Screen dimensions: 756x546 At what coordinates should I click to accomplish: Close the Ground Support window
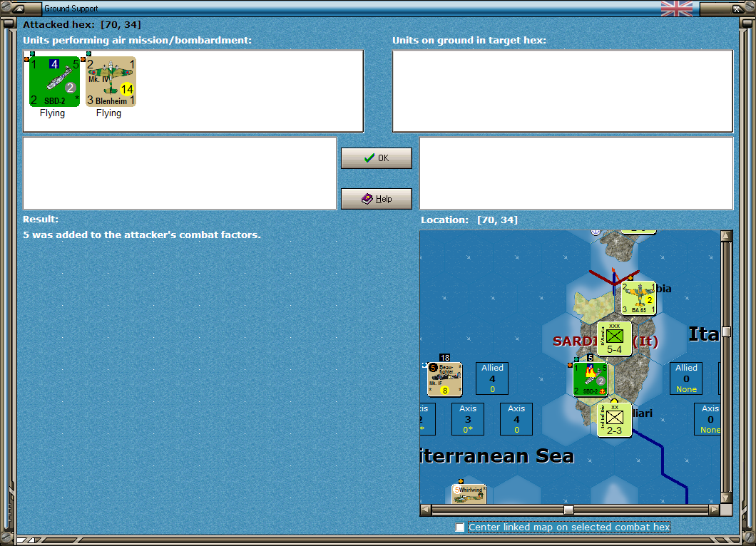[737, 9]
